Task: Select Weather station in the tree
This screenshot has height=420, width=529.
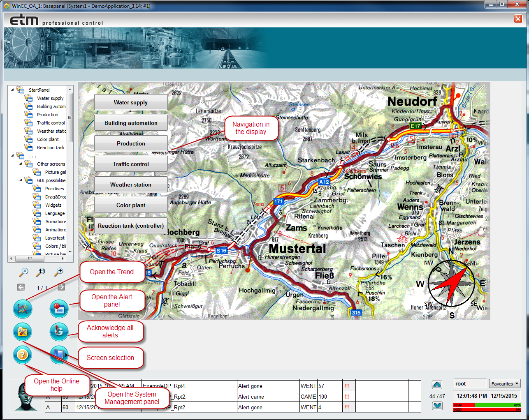Action: 51,131
